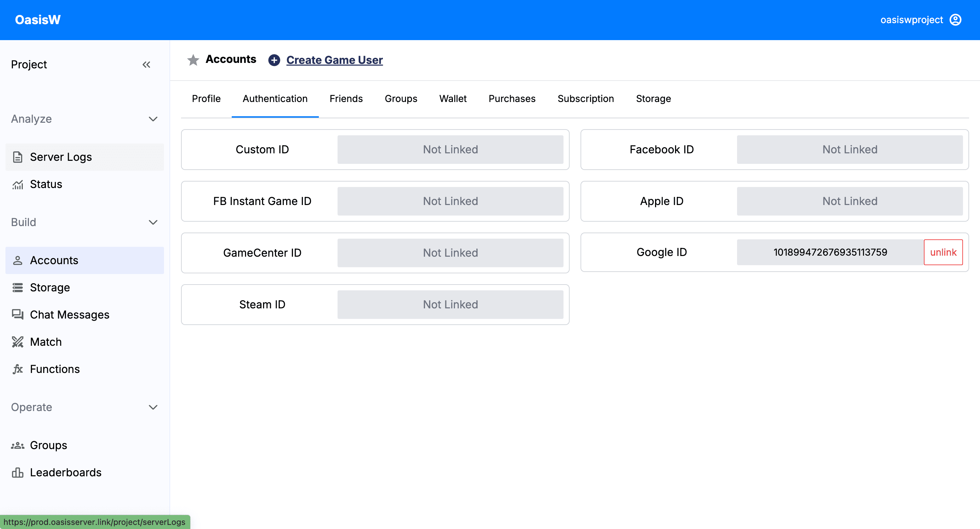
Task: Click the star favorite icon beside Accounts
Action: coord(193,59)
